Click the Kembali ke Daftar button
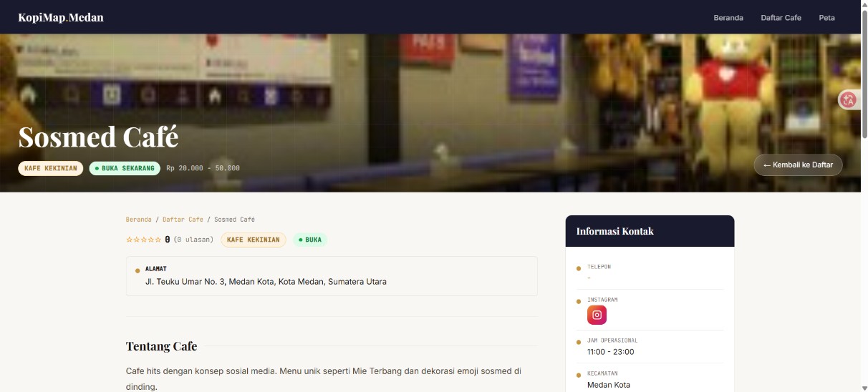Image resolution: width=868 pixels, height=392 pixels. tap(798, 165)
